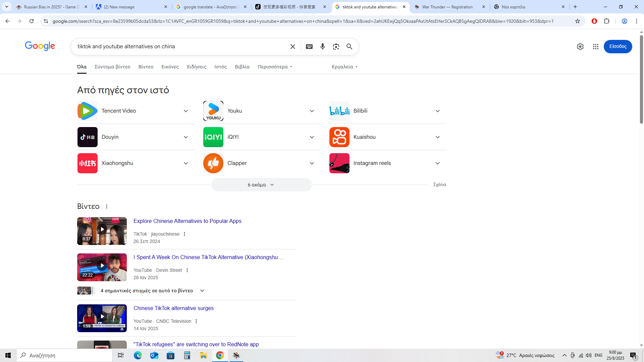644x362 pixels.
Task: Bookmark this page with the star
Action: 578,21
